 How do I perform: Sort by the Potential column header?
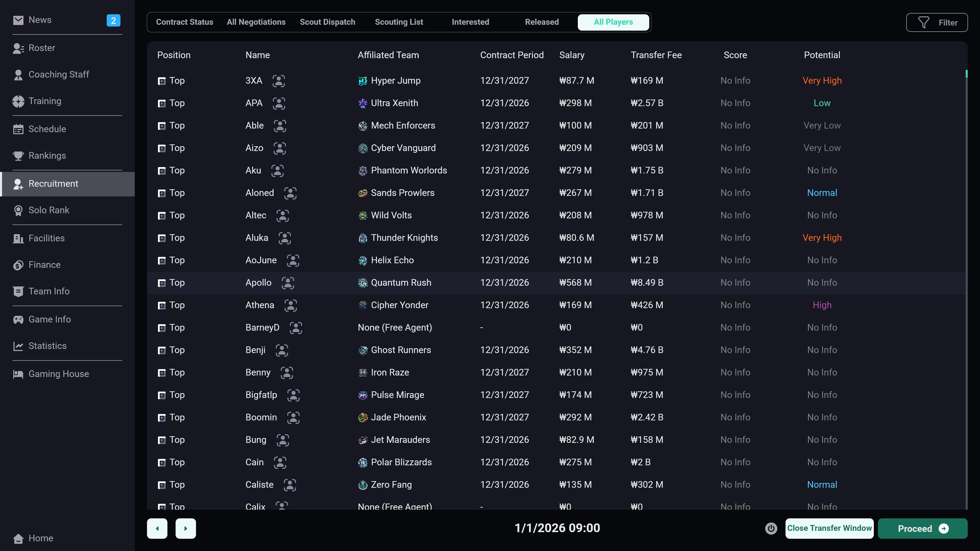[822, 55]
